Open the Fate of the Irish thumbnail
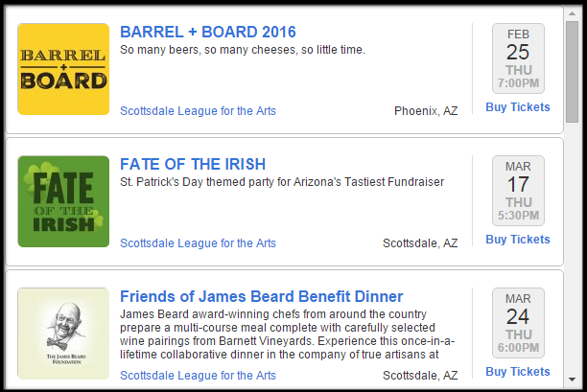The width and height of the screenshot is (587, 392). (x=63, y=201)
